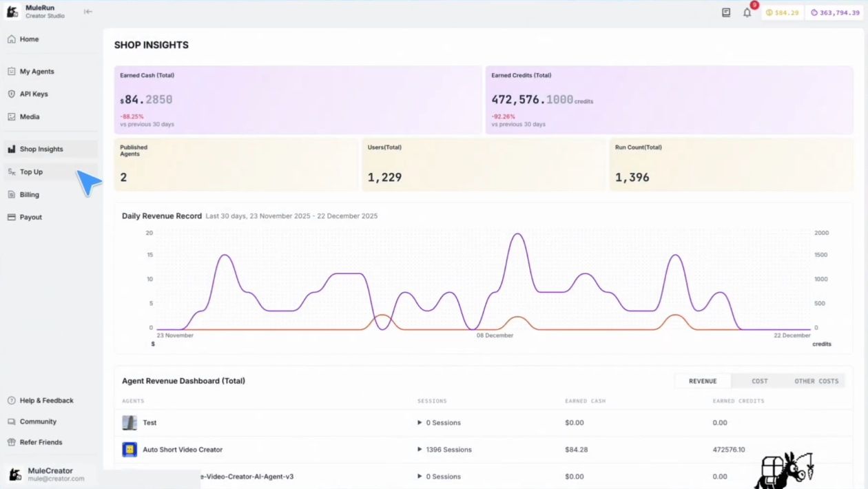Expand the Test agent sessions triangle

click(420, 423)
